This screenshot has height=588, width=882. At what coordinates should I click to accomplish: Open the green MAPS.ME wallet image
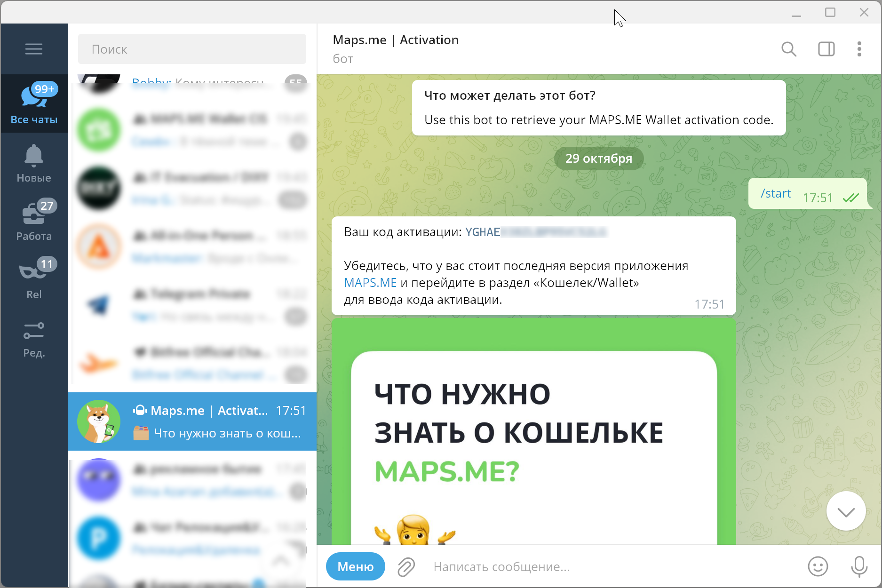point(534,431)
